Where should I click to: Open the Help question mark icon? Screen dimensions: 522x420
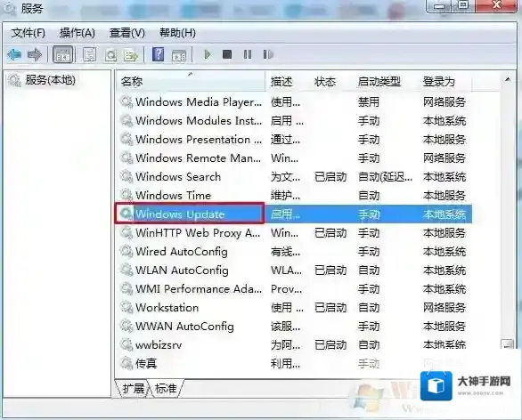(159, 54)
